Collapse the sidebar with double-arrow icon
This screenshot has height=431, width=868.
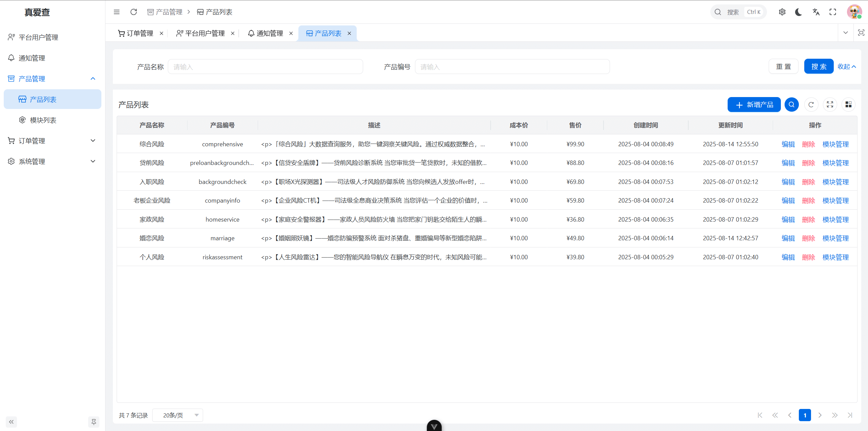(11, 422)
